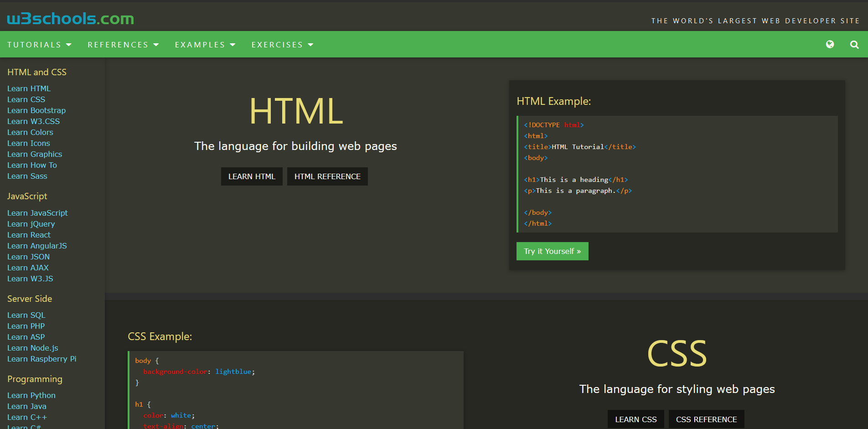Viewport: 868px width, 429px height.
Task: Click the large HTML title
Action: [x=296, y=111]
